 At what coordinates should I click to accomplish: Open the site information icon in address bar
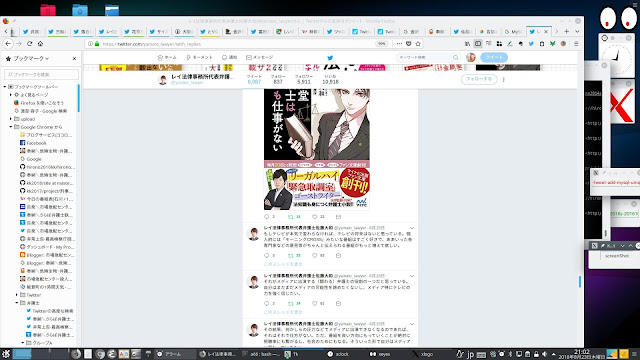click(x=90, y=44)
